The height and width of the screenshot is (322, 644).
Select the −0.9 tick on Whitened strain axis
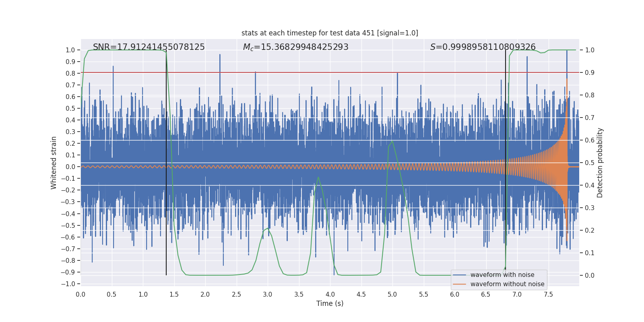(68, 272)
